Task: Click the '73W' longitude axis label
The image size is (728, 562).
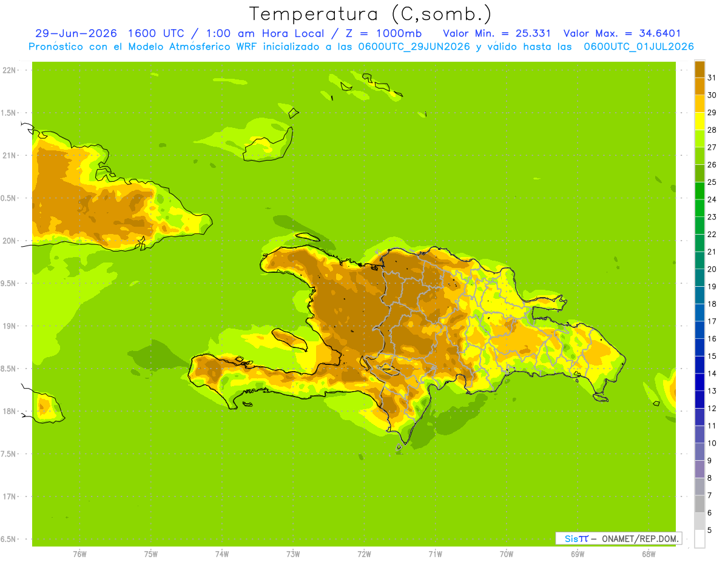Action: coord(293,554)
